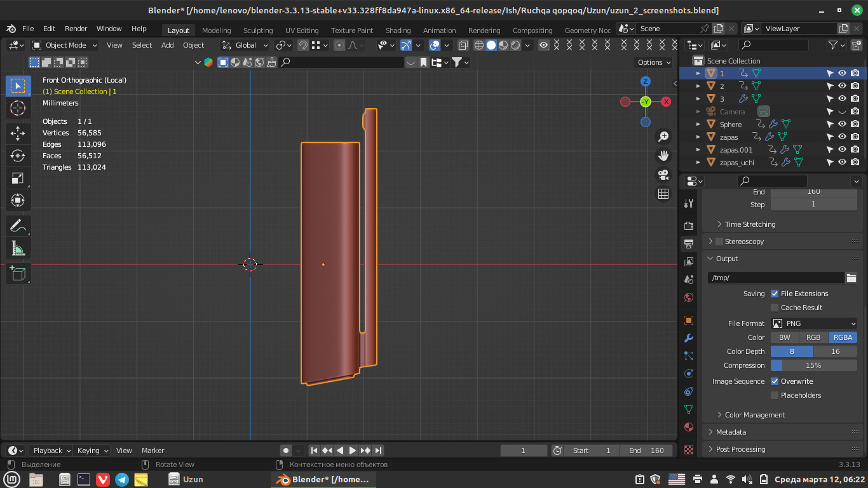Open the Modifiers properties tab
Viewport: 868px width, 488px height.
click(689, 338)
